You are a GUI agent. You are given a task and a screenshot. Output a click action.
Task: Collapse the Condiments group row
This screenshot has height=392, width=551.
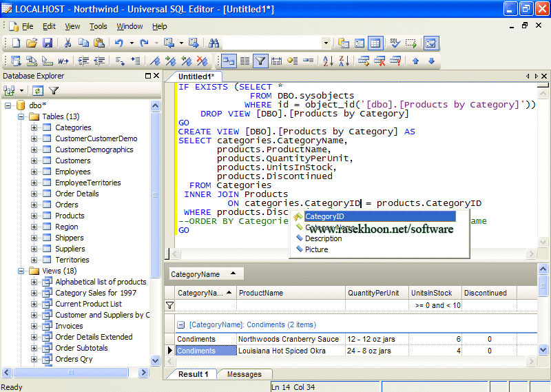tap(181, 325)
